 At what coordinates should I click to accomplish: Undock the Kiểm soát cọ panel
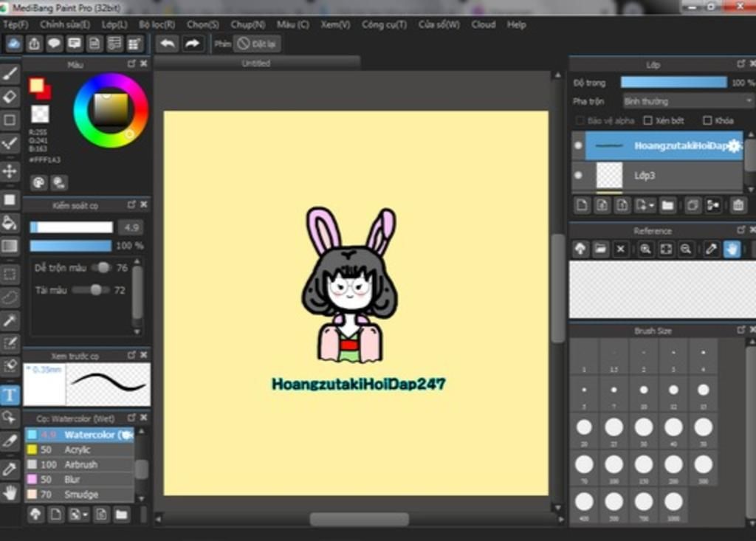(131, 205)
